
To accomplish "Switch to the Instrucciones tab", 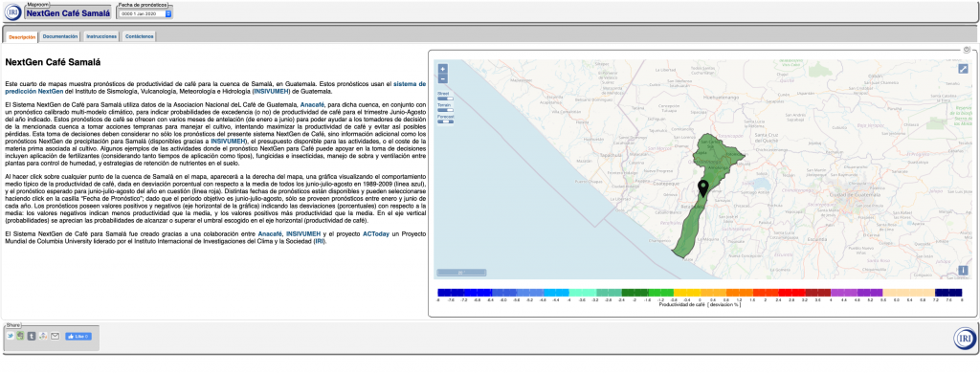I will 101,36.
